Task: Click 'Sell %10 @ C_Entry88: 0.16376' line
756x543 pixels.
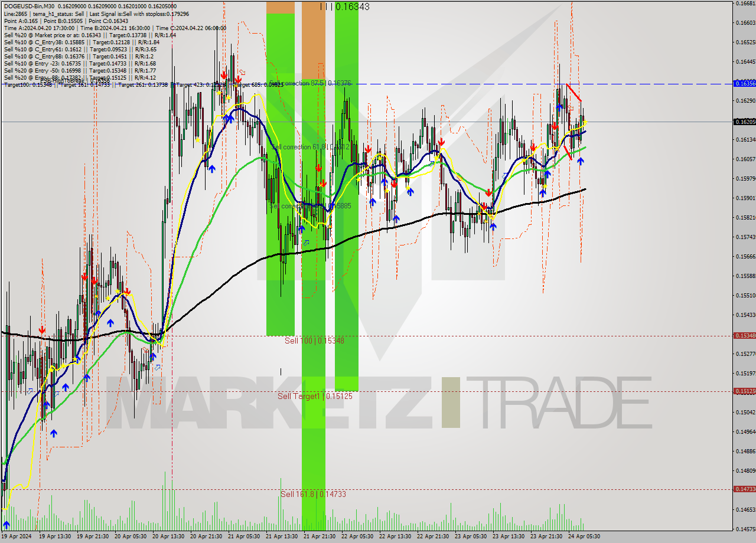Action: 80,56
